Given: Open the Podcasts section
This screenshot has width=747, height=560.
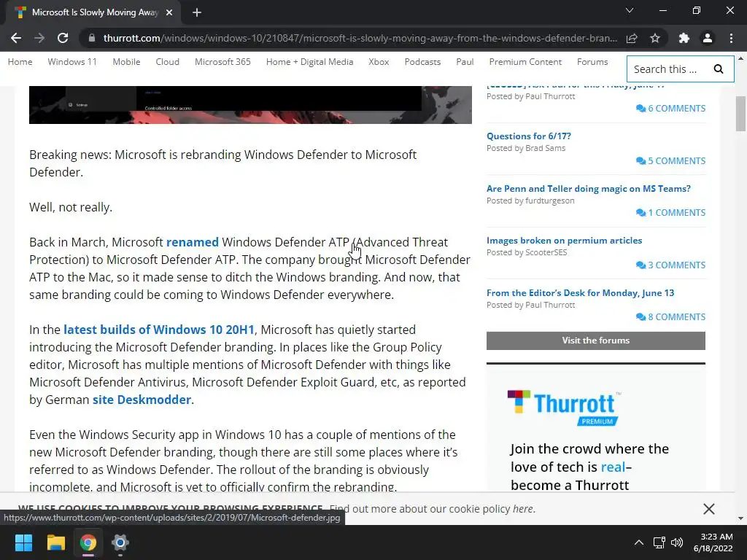Looking at the screenshot, I should point(422,62).
